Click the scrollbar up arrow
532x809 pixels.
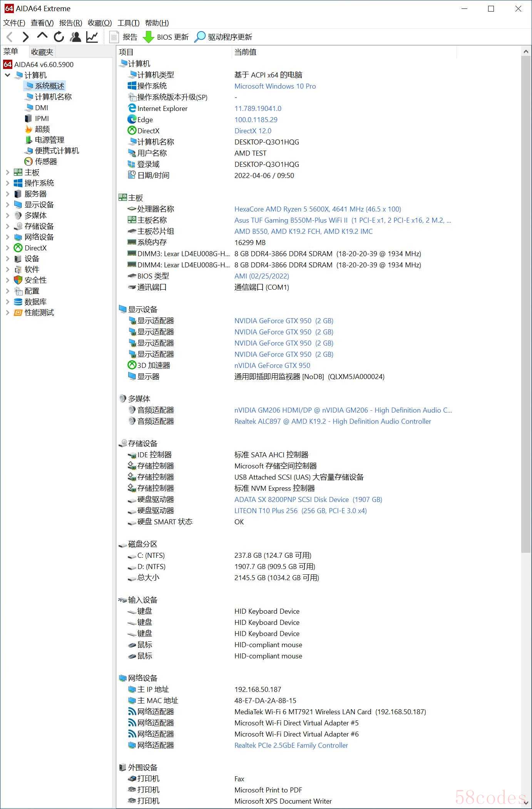tap(526, 51)
